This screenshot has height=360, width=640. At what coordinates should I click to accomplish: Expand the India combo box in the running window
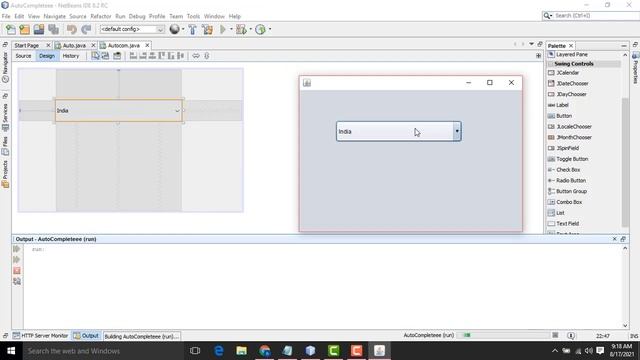[x=457, y=131]
